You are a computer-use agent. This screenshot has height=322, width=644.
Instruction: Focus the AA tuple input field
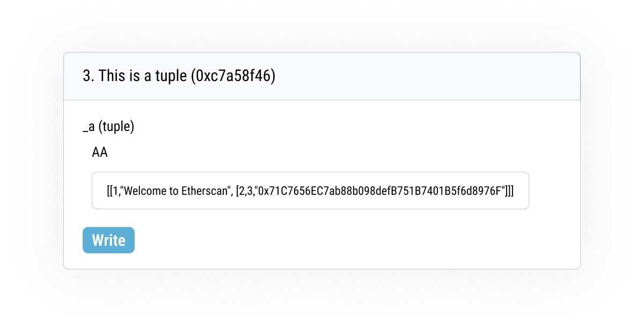point(310,191)
